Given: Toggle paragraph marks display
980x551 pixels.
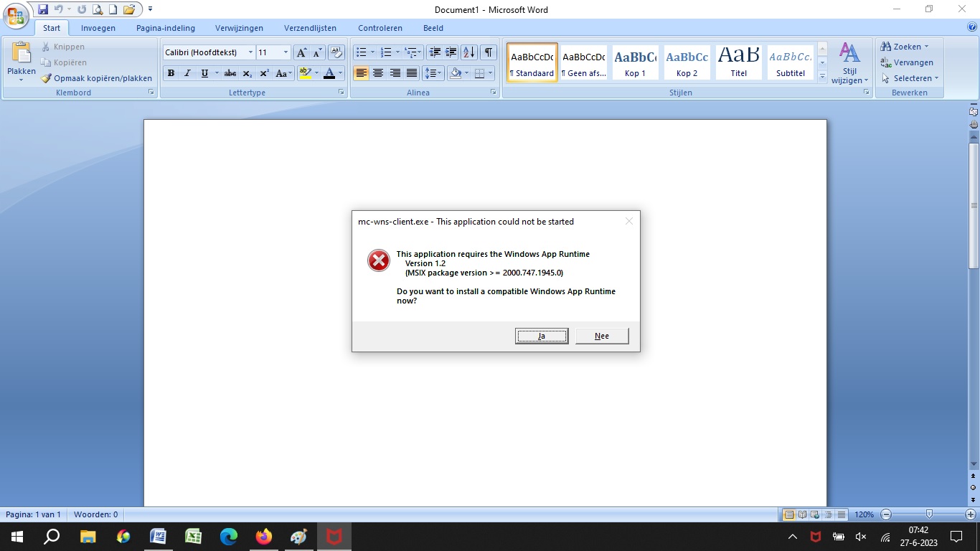Looking at the screenshot, I should point(488,52).
